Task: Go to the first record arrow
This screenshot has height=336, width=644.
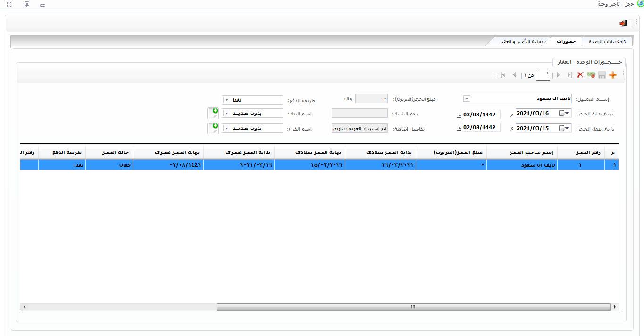Action: point(569,75)
